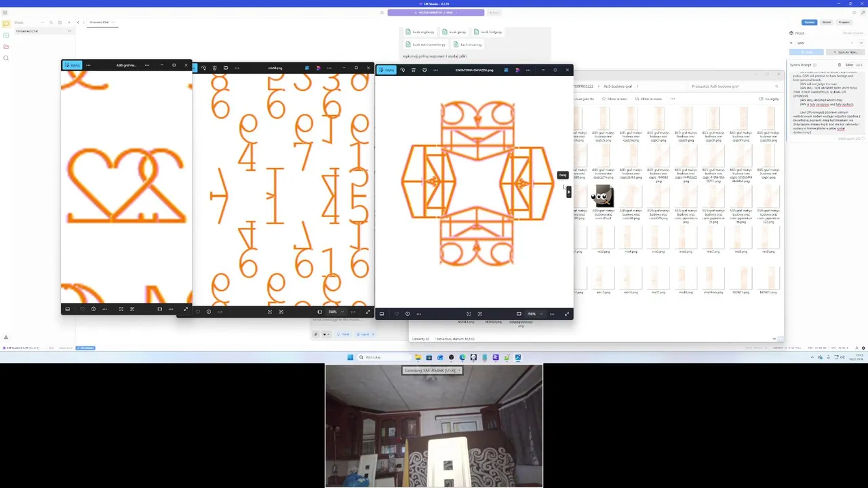Open the search magnifier in LM Studio left sidebar
This screenshot has width=868, height=488.
coord(6,58)
